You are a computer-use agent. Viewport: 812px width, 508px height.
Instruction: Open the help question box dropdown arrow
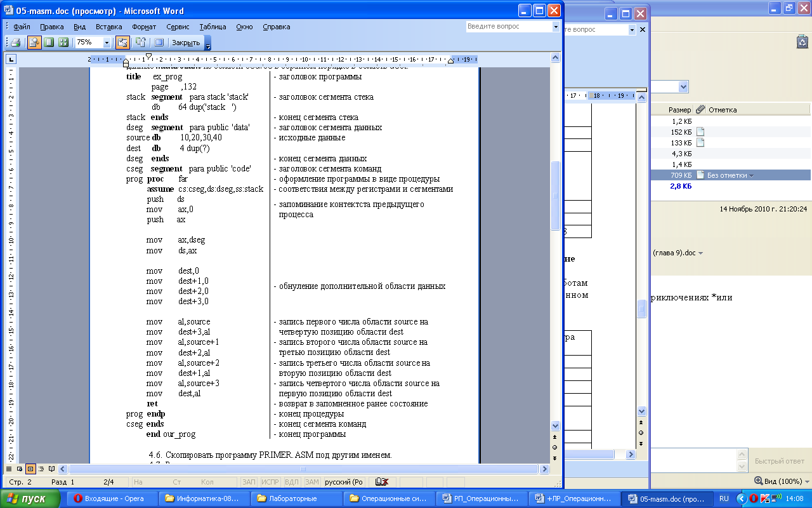[x=556, y=27]
